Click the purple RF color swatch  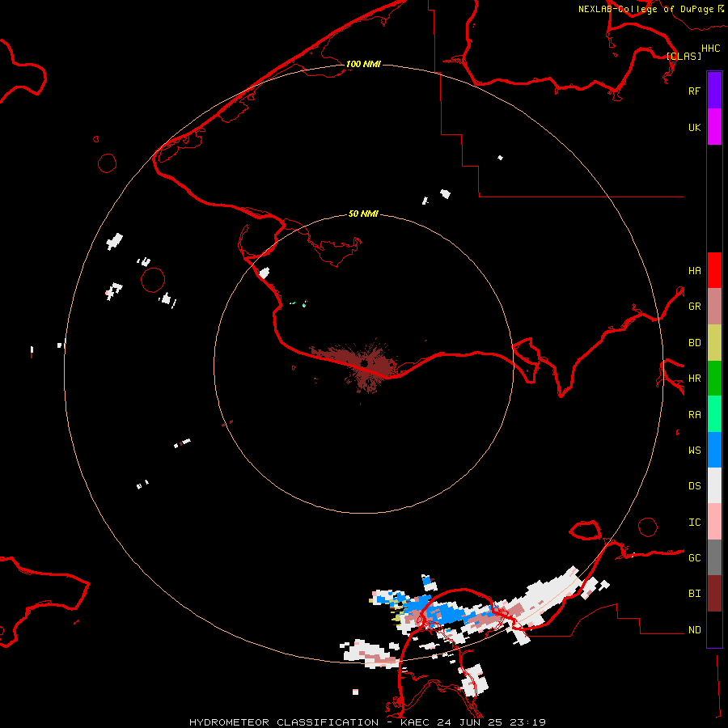pyautogui.click(x=714, y=91)
